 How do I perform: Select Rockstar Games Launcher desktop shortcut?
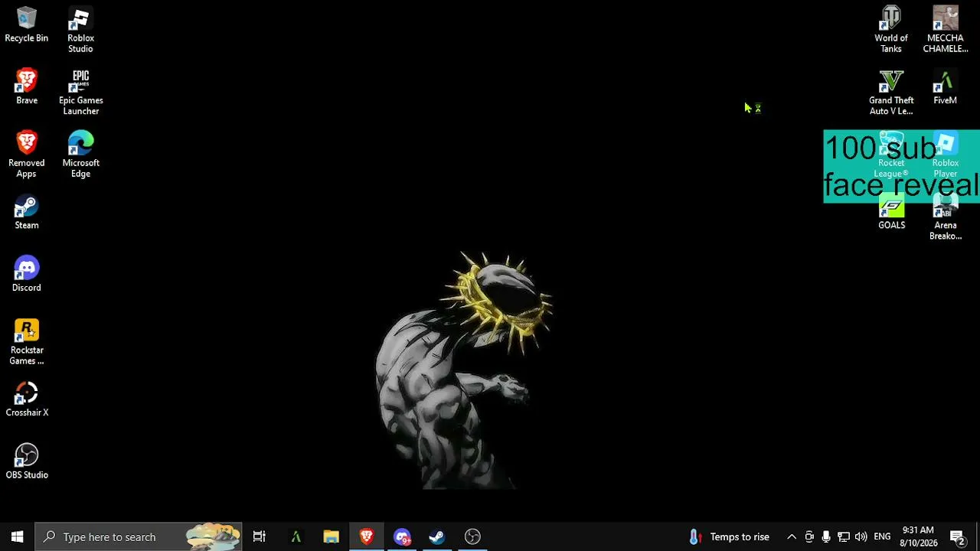pos(27,342)
